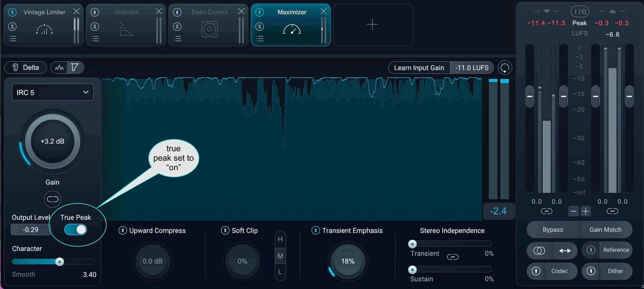Remove the Vintage Limiter module

click(76, 11)
